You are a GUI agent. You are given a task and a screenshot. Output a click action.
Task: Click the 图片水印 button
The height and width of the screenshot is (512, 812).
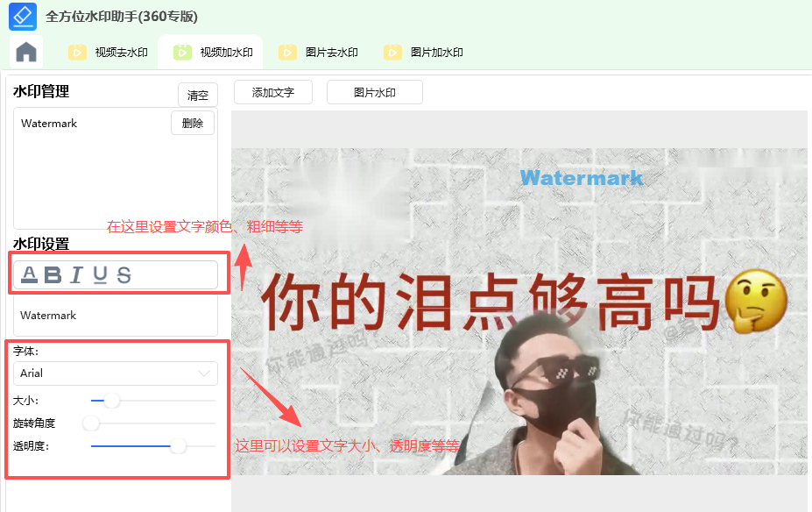[374, 92]
